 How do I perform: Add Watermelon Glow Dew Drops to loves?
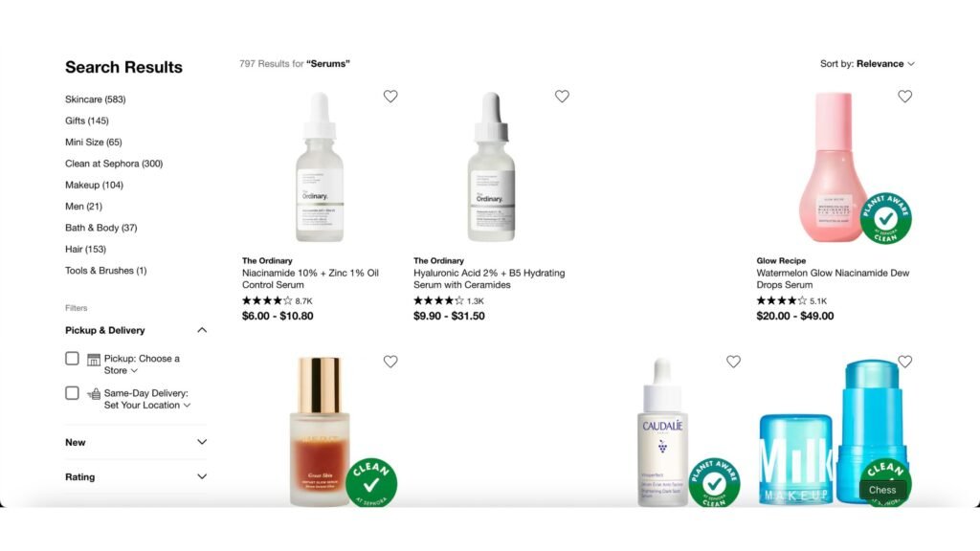coord(904,97)
